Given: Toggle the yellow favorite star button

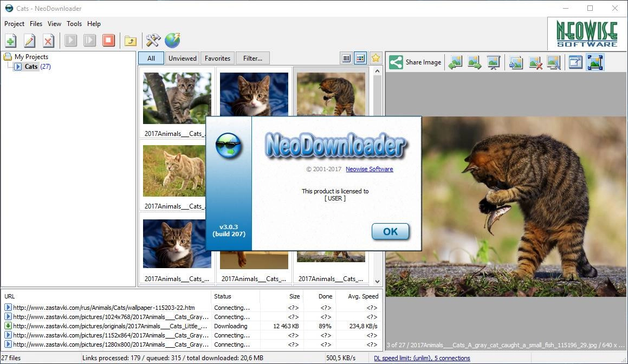Looking at the screenshot, I should [375, 58].
